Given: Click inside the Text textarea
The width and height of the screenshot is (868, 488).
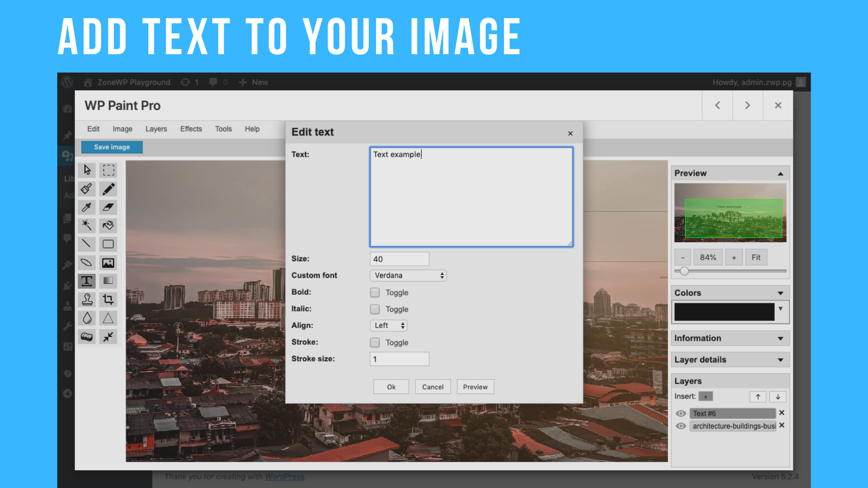Looking at the screenshot, I should click(472, 197).
